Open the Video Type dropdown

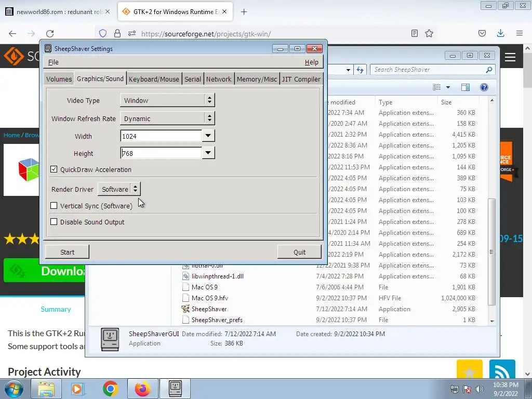167,100
